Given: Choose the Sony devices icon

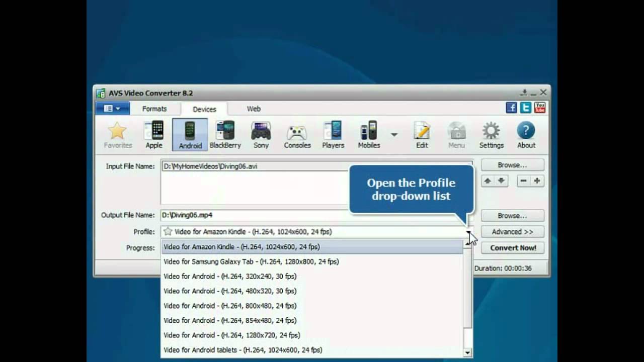Looking at the screenshot, I should pos(261,135).
